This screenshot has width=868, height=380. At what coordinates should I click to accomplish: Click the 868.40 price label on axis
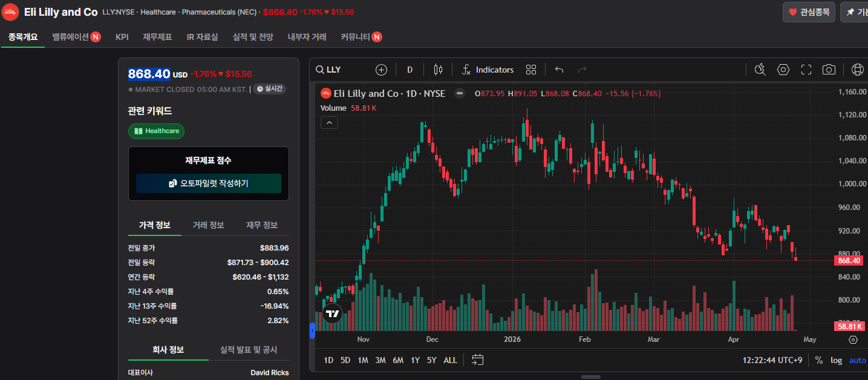click(848, 261)
